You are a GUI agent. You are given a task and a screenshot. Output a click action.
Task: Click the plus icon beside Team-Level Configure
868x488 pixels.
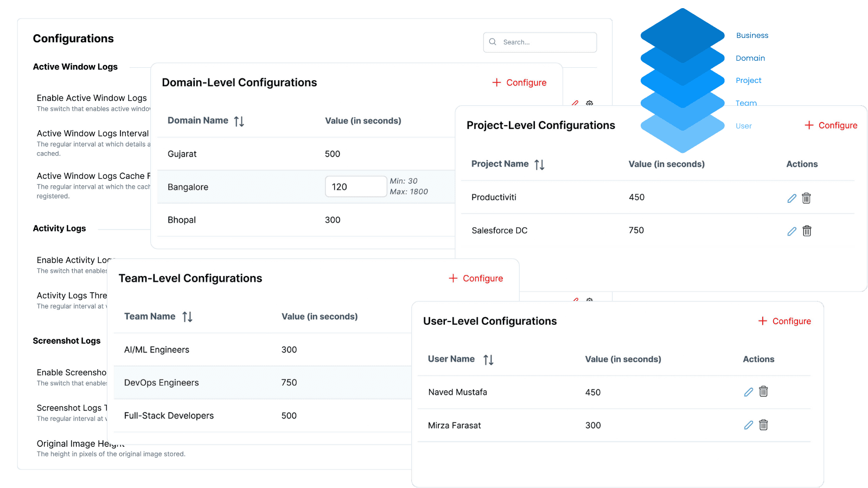453,278
